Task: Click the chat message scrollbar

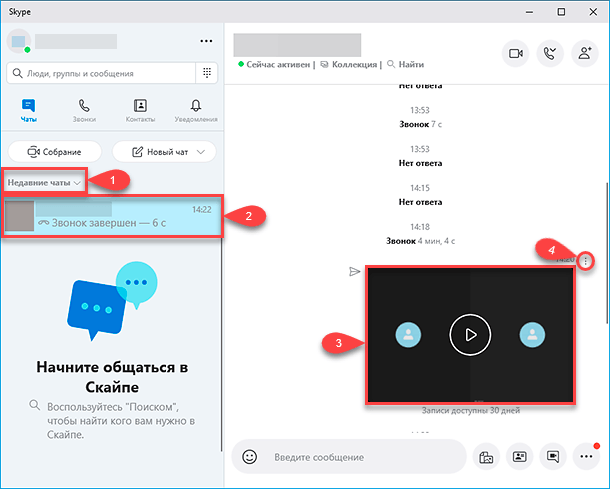Action: (606, 253)
